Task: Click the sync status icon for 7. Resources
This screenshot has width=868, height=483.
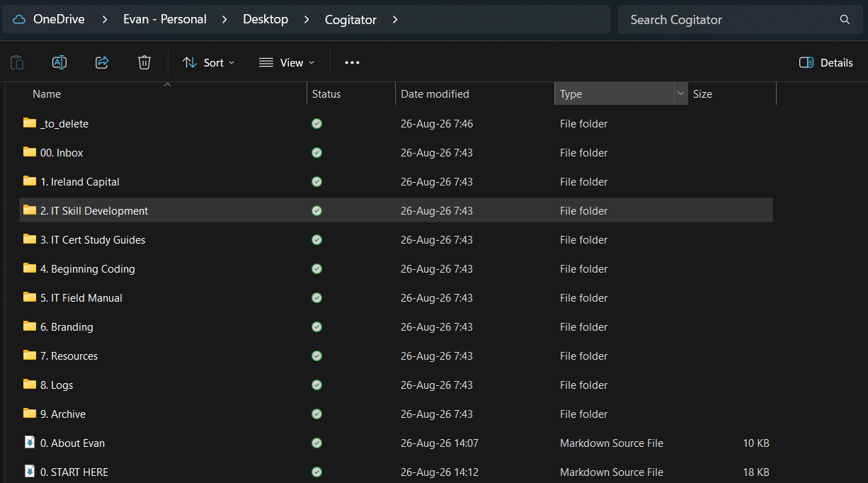Action: [316, 356]
